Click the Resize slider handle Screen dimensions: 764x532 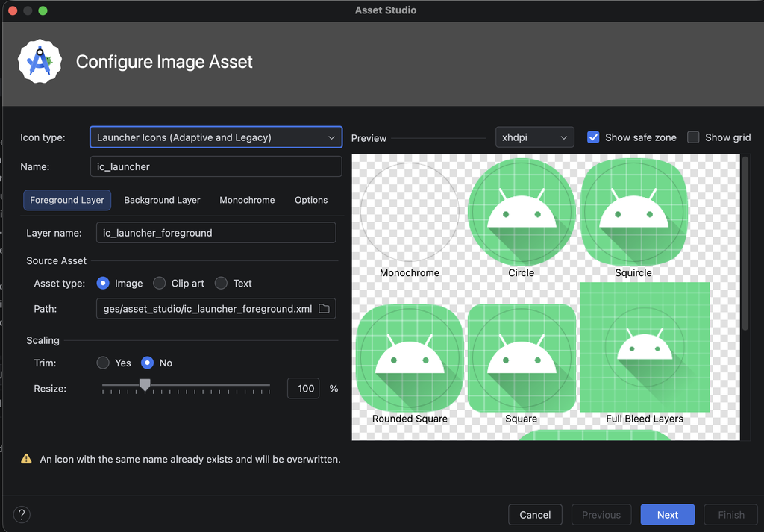point(145,385)
